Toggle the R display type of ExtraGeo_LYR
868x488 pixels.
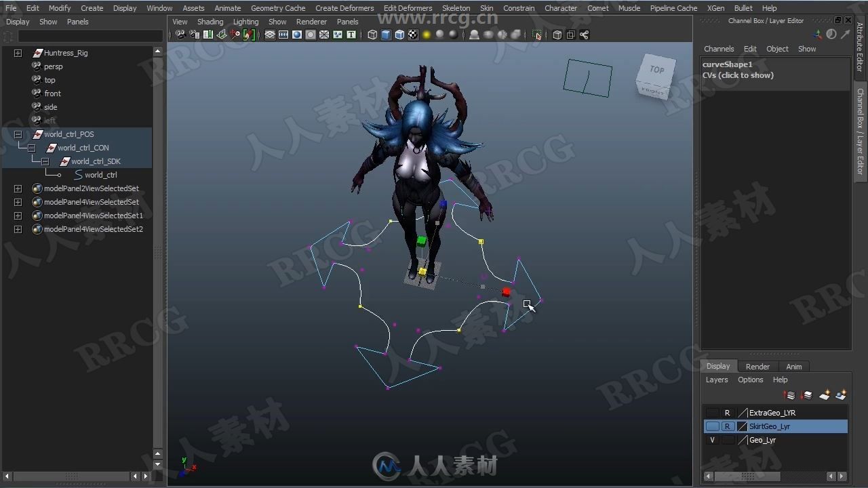(x=728, y=413)
